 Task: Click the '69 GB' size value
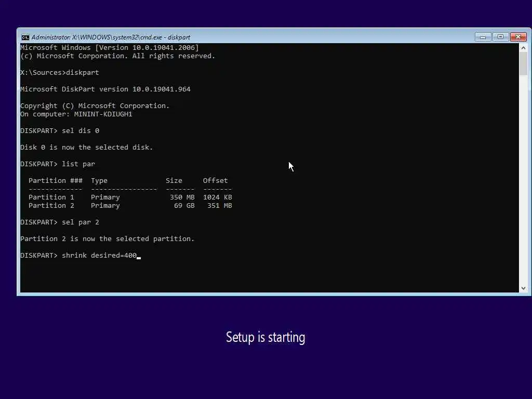pyautogui.click(x=184, y=206)
